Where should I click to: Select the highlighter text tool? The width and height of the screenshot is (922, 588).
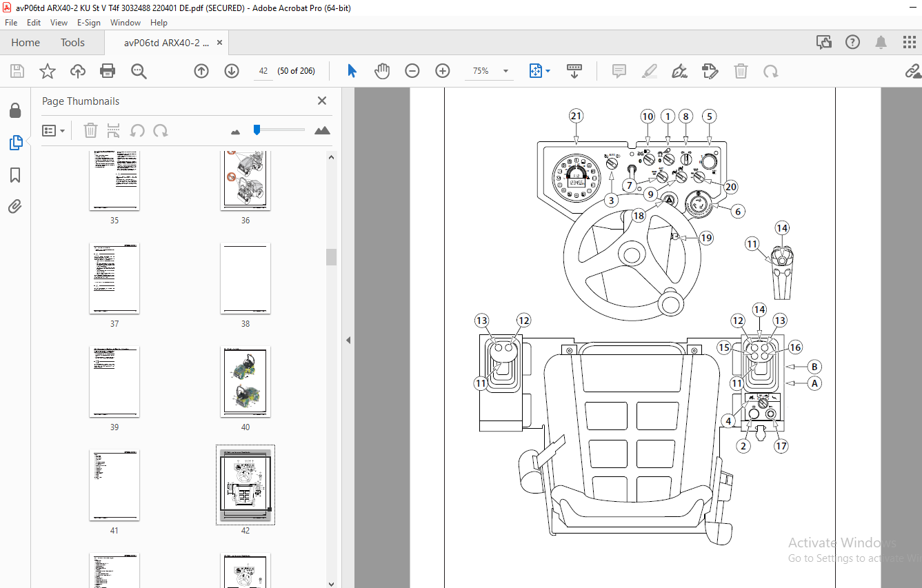[650, 71]
